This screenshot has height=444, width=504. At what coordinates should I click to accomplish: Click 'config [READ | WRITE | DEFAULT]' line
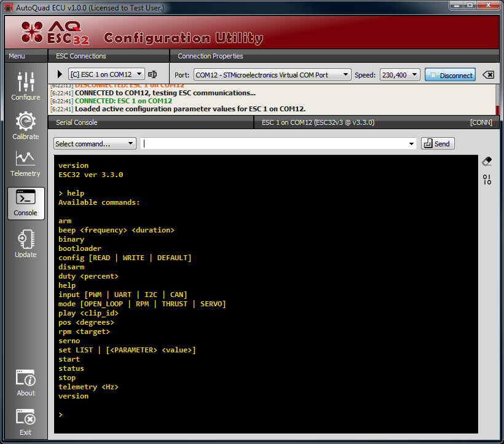coord(125,258)
